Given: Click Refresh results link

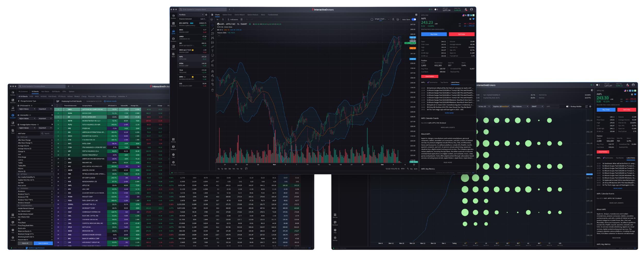Looking at the screenshot, I should 110,101.
